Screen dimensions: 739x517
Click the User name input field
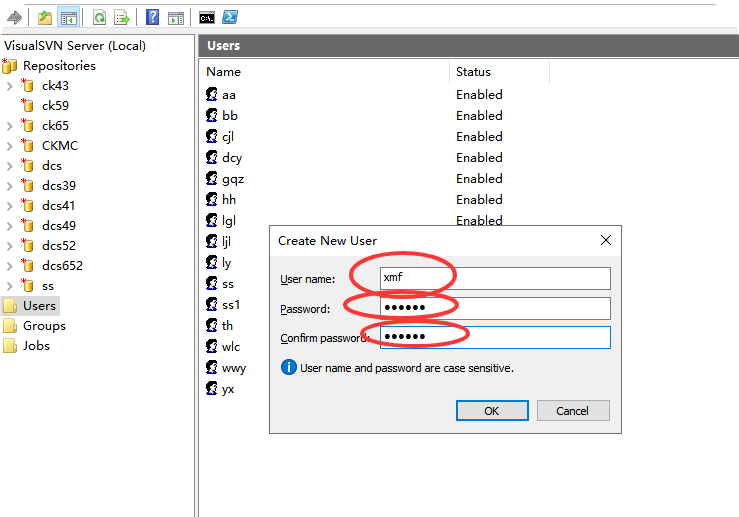pyautogui.click(x=495, y=278)
